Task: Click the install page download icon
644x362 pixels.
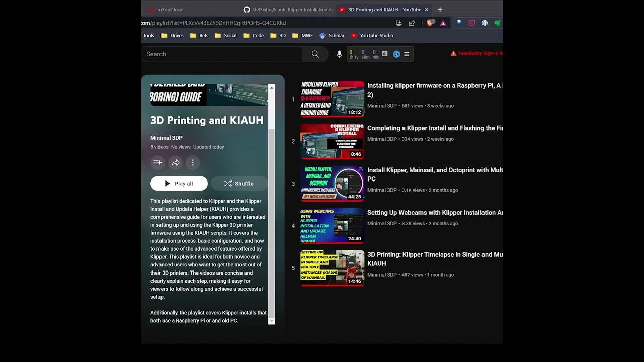Action: point(399,23)
